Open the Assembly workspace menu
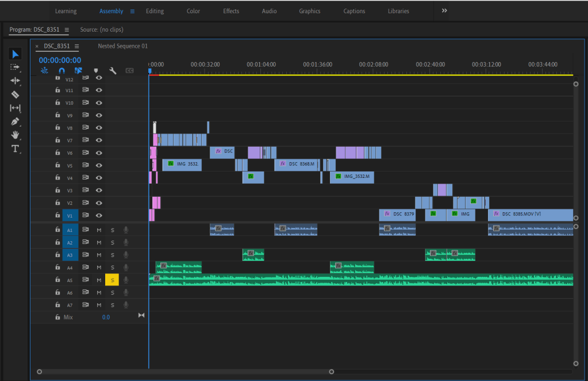Screen dimensions: 588x381 click(x=132, y=11)
